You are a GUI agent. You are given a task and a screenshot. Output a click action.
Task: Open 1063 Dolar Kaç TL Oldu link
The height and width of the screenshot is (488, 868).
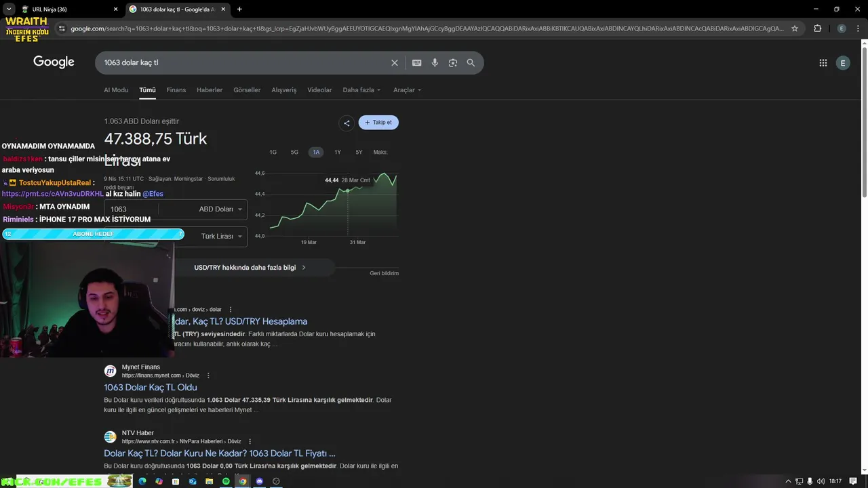pos(151,388)
